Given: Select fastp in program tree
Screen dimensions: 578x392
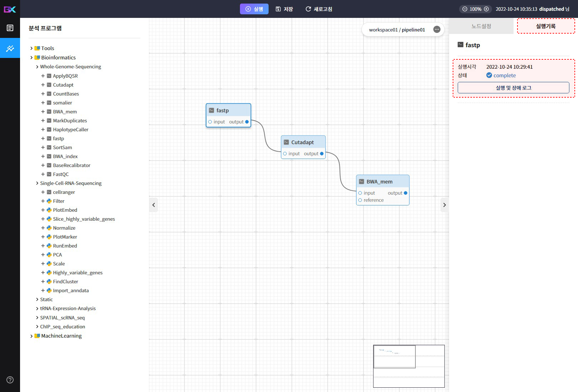Looking at the screenshot, I should point(58,138).
